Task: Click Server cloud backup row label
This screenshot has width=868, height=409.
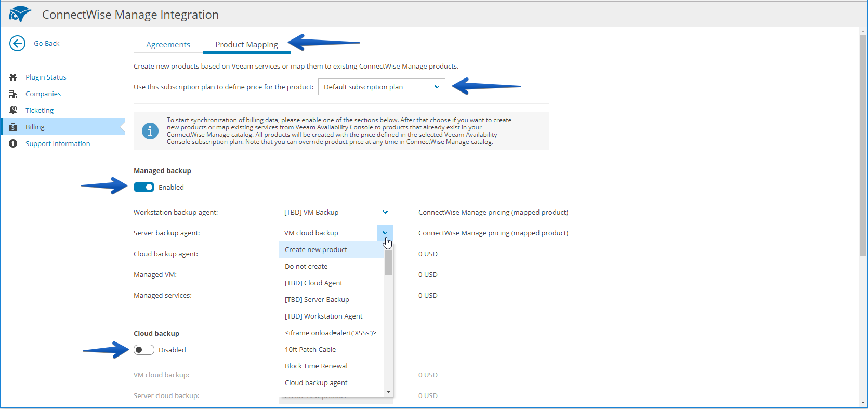Action: point(166,395)
